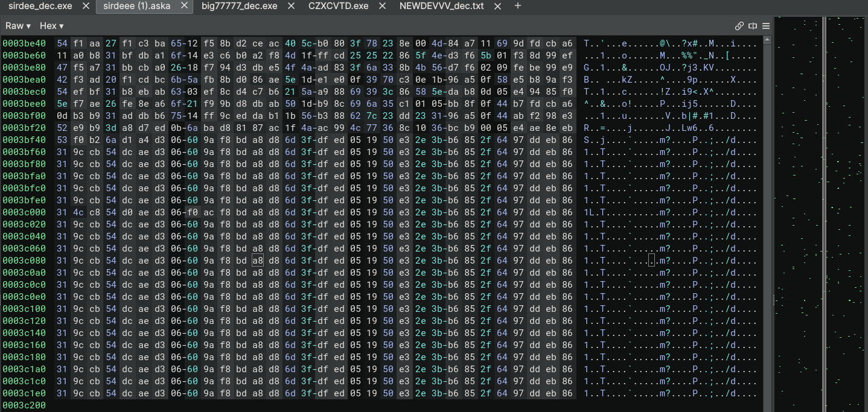Select address 0003be60
The image size is (868, 412).
click(x=24, y=55)
